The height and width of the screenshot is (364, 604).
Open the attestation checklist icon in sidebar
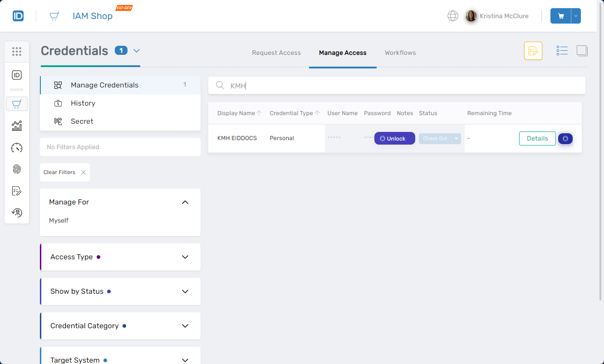click(17, 191)
